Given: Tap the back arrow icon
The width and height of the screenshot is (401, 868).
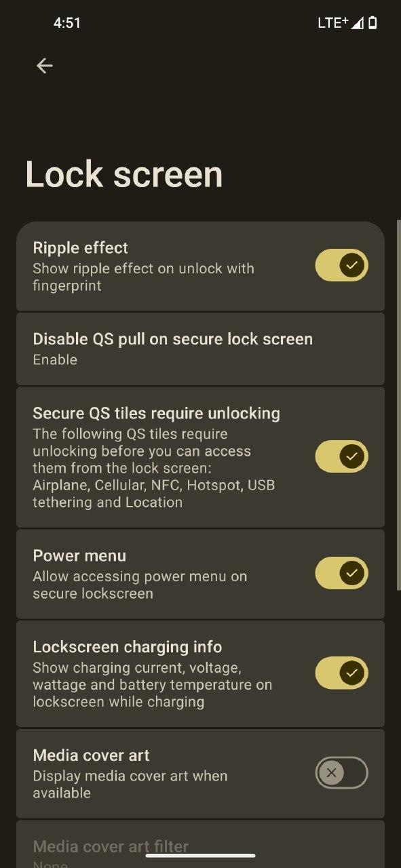Looking at the screenshot, I should (45, 66).
